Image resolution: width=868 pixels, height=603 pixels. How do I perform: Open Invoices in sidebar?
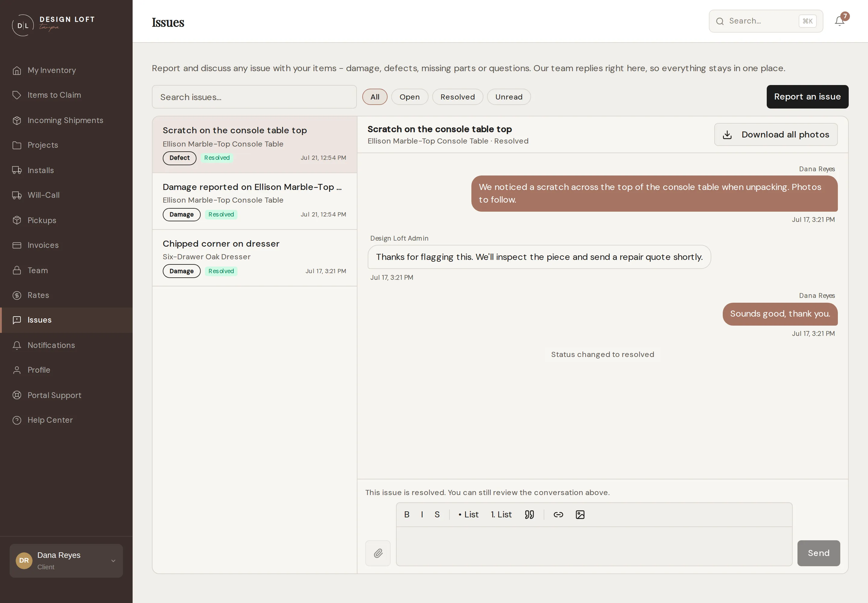(67, 245)
